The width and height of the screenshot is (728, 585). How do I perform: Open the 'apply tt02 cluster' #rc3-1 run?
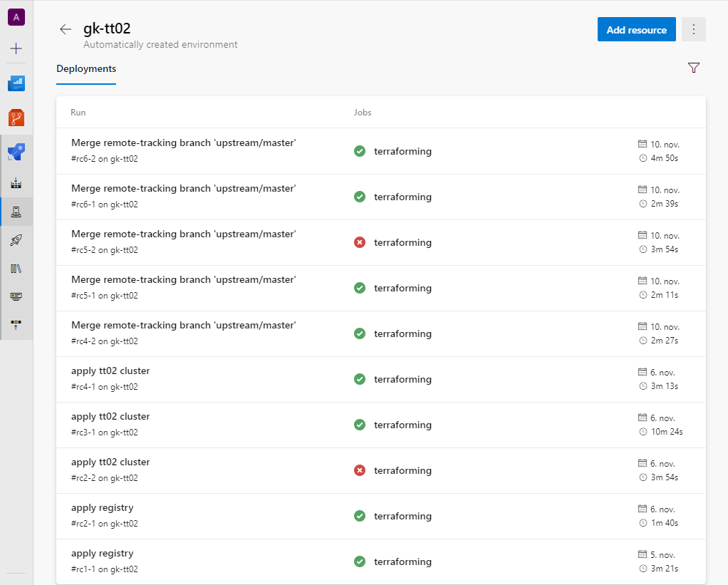[110, 417]
